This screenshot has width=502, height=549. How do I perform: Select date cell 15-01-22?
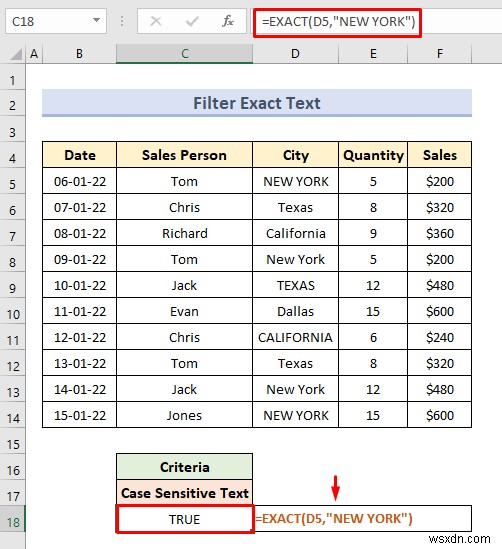point(79,415)
